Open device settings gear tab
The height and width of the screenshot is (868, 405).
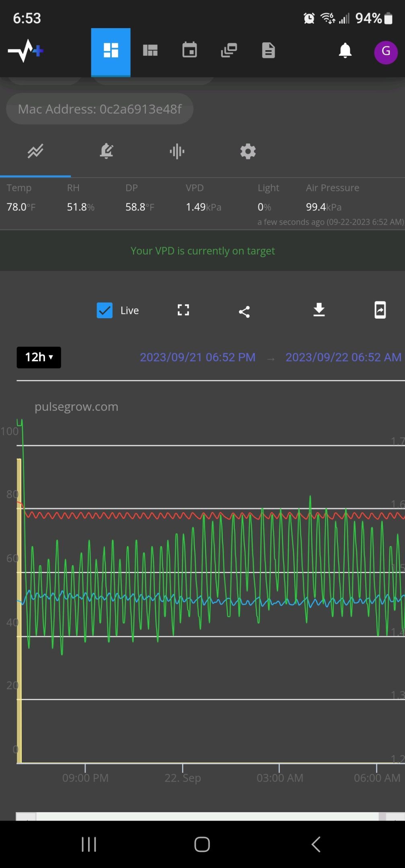248,151
